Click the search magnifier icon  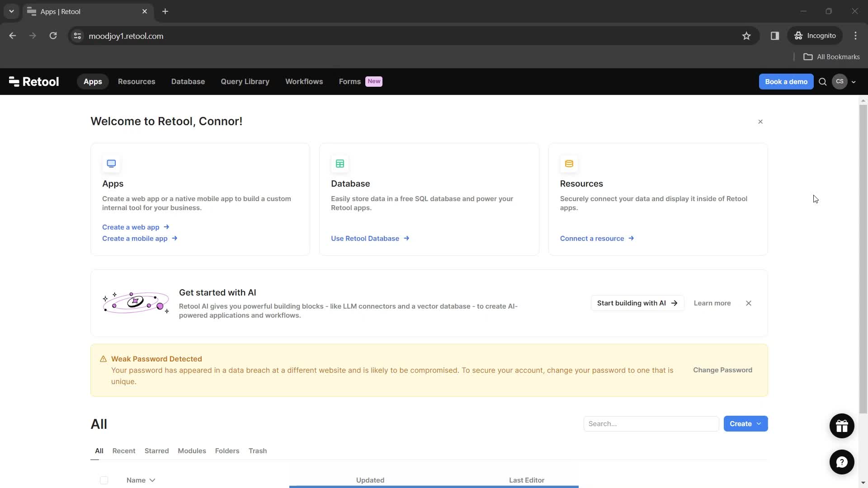(823, 82)
